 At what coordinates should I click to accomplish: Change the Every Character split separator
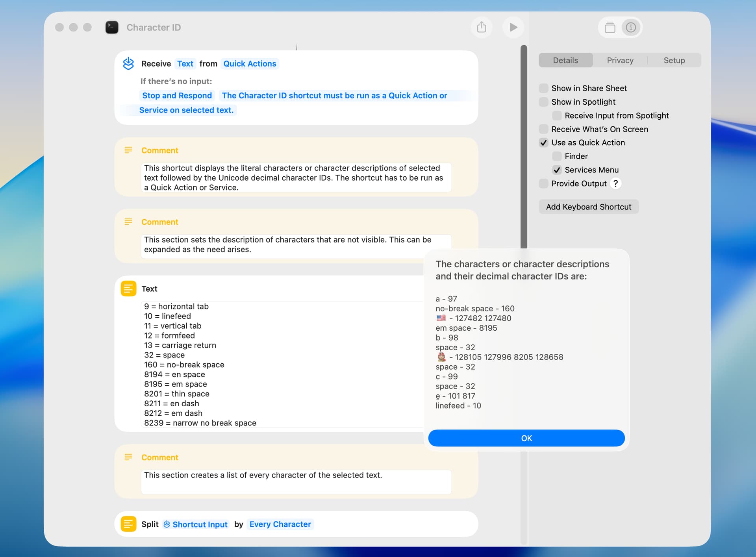coord(280,524)
